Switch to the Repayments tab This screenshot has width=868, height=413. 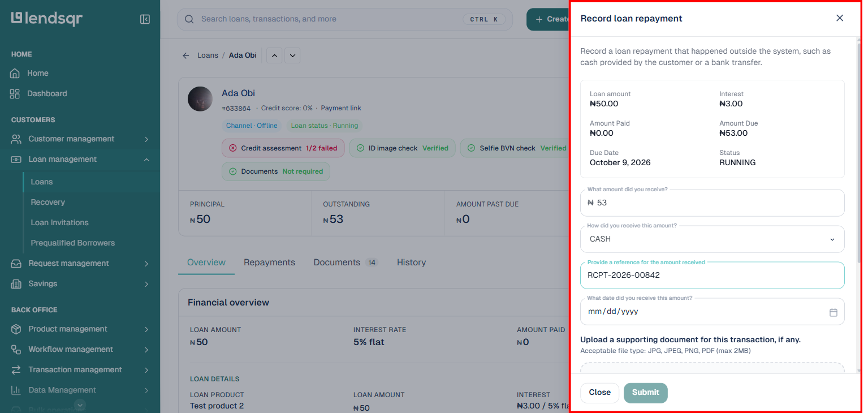(x=269, y=263)
